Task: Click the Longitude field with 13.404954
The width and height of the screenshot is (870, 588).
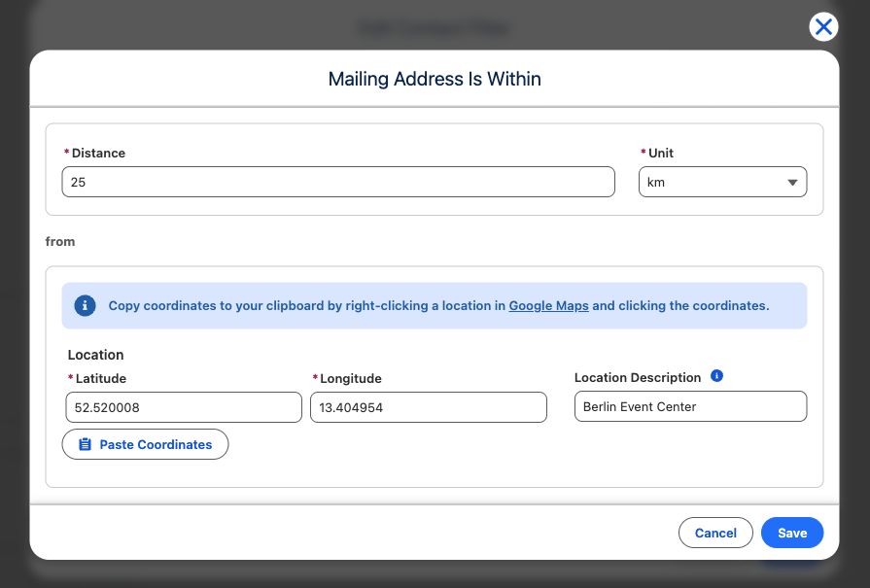Action: [x=429, y=407]
